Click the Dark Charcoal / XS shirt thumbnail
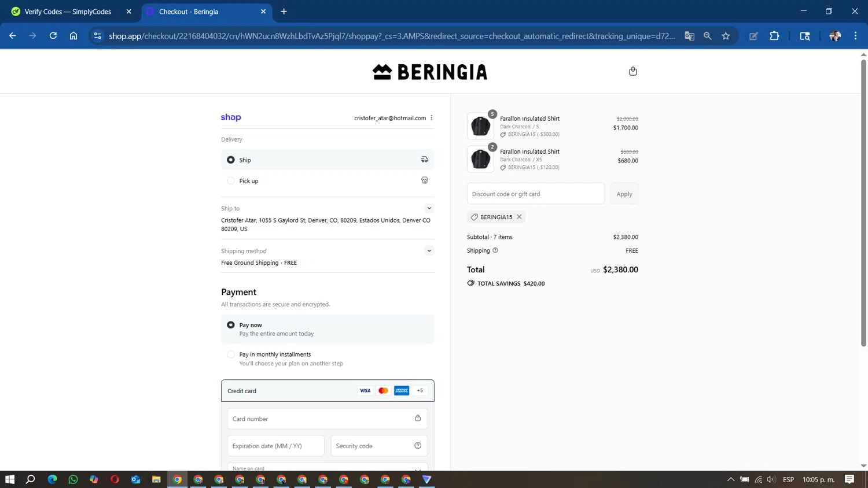Screen dimensions: 868x488 point(480,159)
